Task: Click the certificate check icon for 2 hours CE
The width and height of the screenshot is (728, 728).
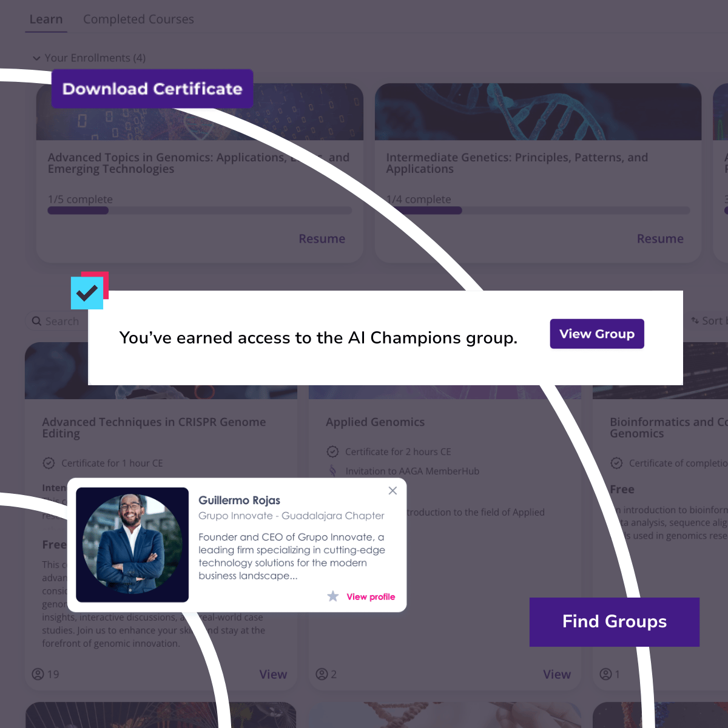Action: (332, 451)
